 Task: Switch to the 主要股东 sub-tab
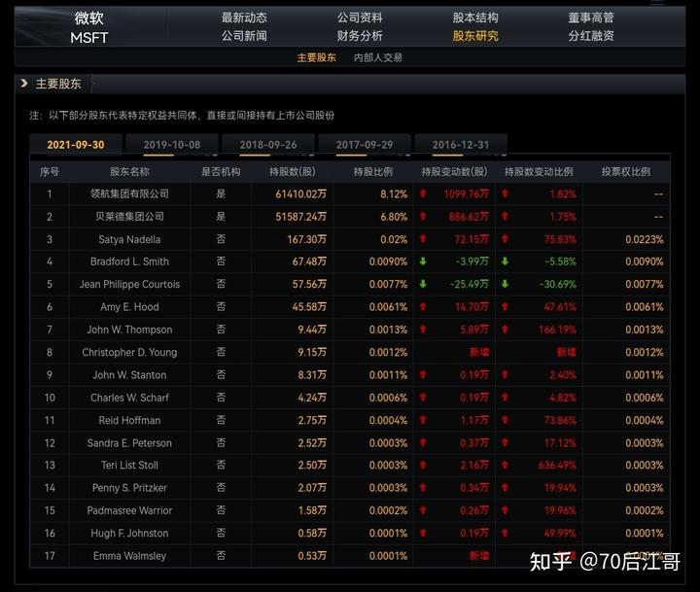(317, 57)
